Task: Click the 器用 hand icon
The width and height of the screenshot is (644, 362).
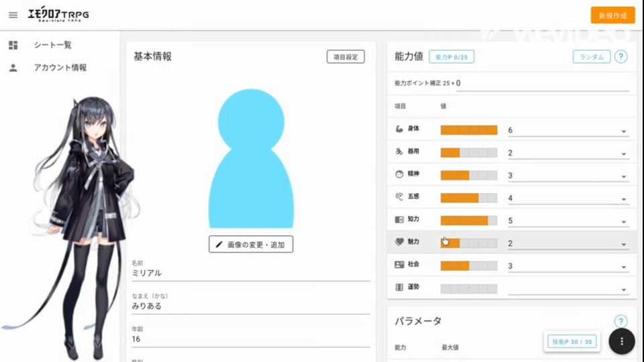Action: click(x=398, y=152)
